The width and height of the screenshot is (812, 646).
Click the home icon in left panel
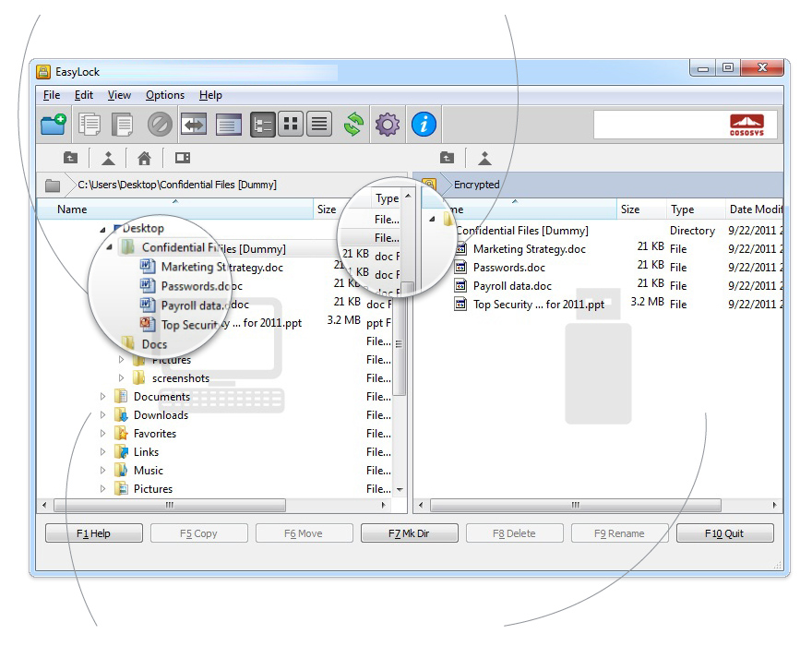144,158
